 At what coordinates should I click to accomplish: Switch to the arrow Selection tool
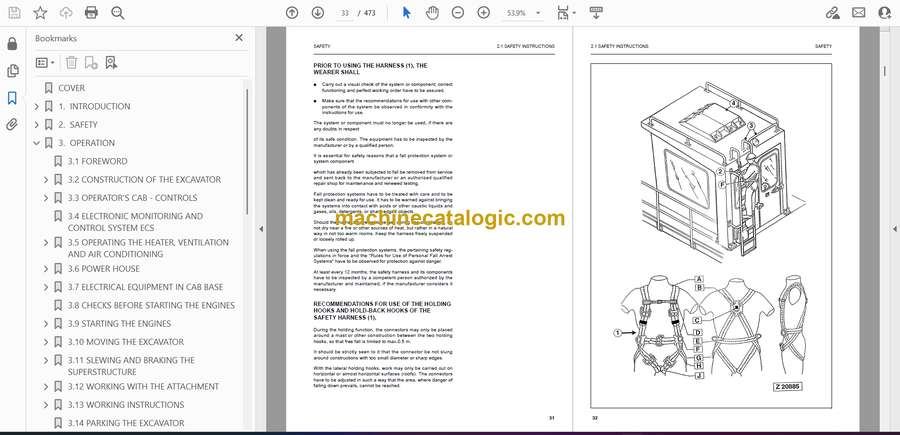pos(406,13)
